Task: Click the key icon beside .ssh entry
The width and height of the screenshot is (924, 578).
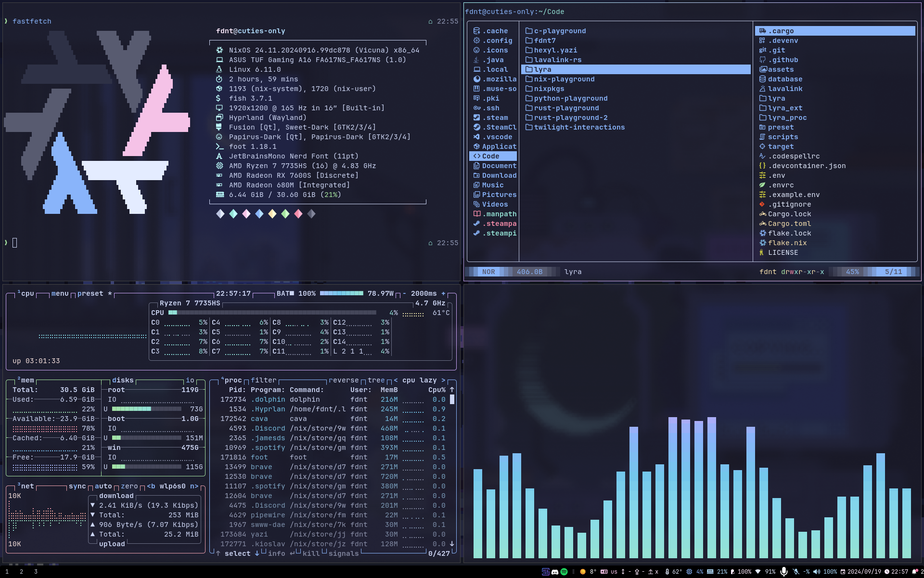Action: (476, 108)
